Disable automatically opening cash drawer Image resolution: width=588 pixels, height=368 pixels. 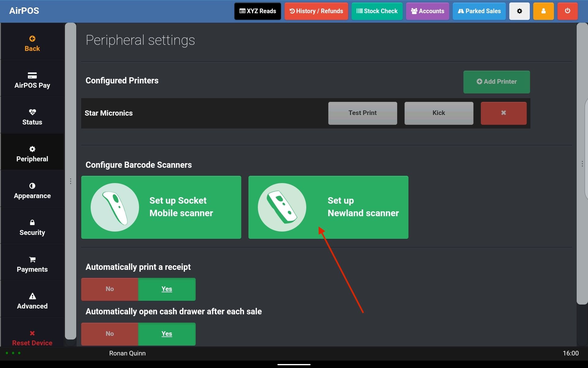110,334
